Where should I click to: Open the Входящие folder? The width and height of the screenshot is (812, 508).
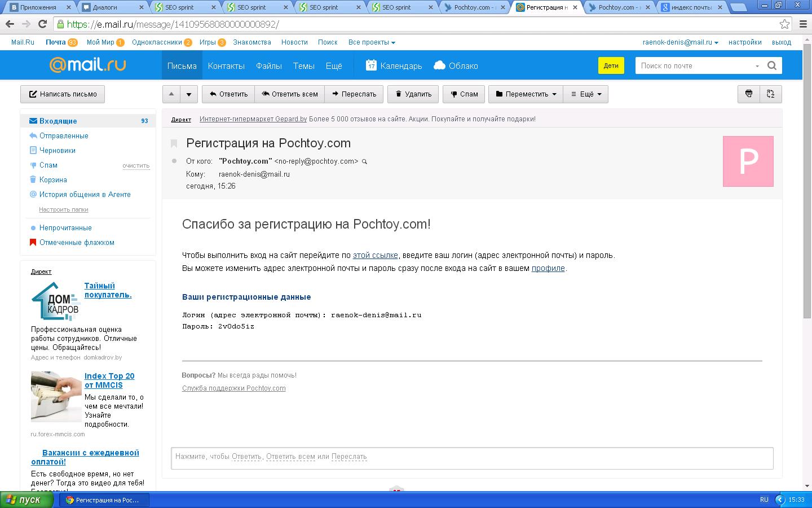(x=88, y=121)
